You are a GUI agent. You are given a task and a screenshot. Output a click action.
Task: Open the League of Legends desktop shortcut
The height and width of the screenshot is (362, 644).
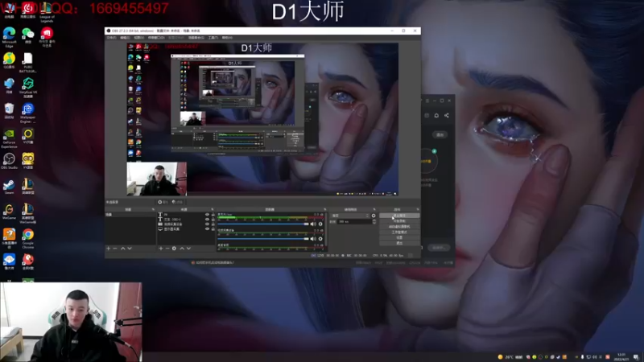point(47,11)
